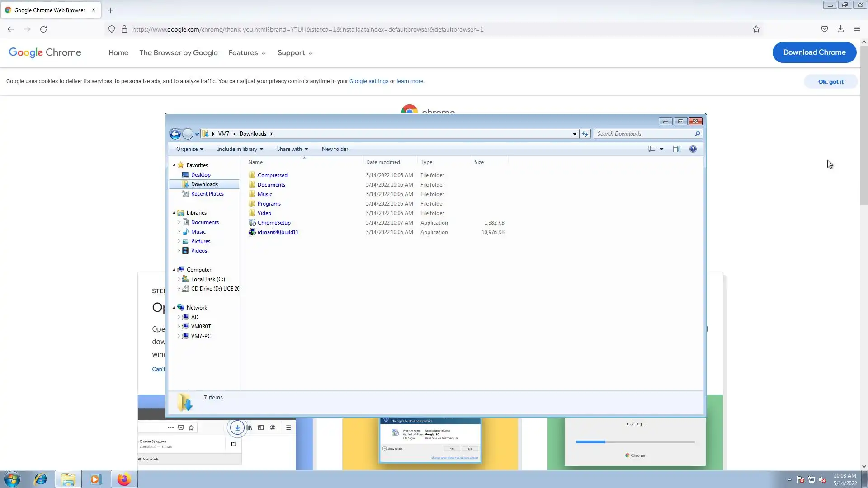Open the ChromeSetup application file
The width and height of the screenshot is (868, 488).
pos(274,223)
